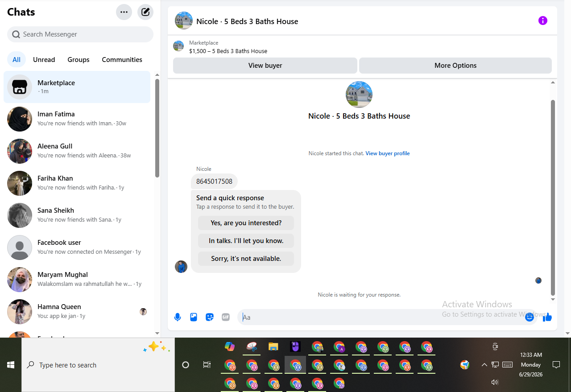The height and width of the screenshot is (392, 571).
Task: Open Task View on taskbar
Action: (x=207, y=365)
